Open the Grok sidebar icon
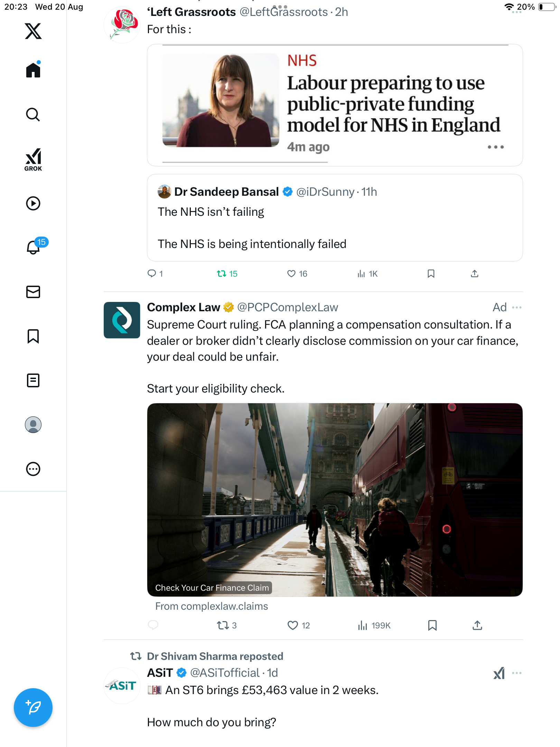The width and height of the screenshot is (560, 747). coord(33,160)
